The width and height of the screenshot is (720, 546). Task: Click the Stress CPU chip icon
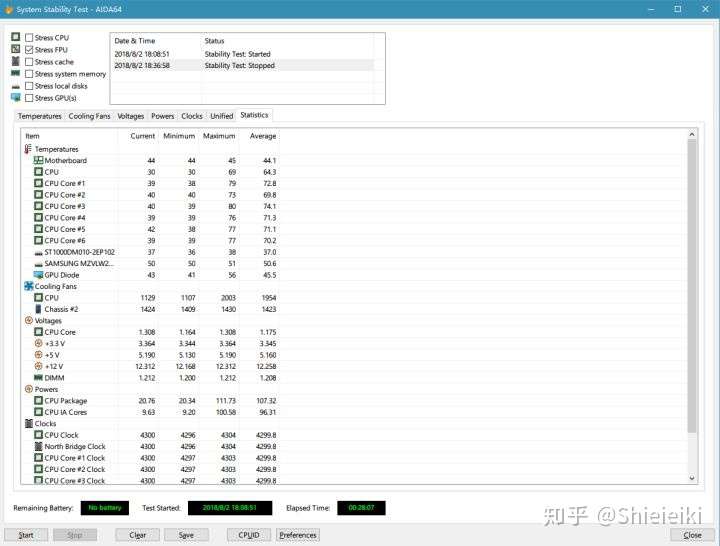point(16,37)
